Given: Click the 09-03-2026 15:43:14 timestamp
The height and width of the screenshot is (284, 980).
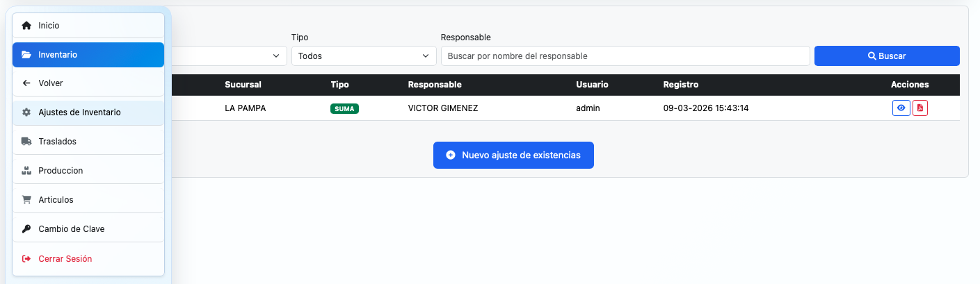Looking at the screenshot, I should (x=706, y=108).
